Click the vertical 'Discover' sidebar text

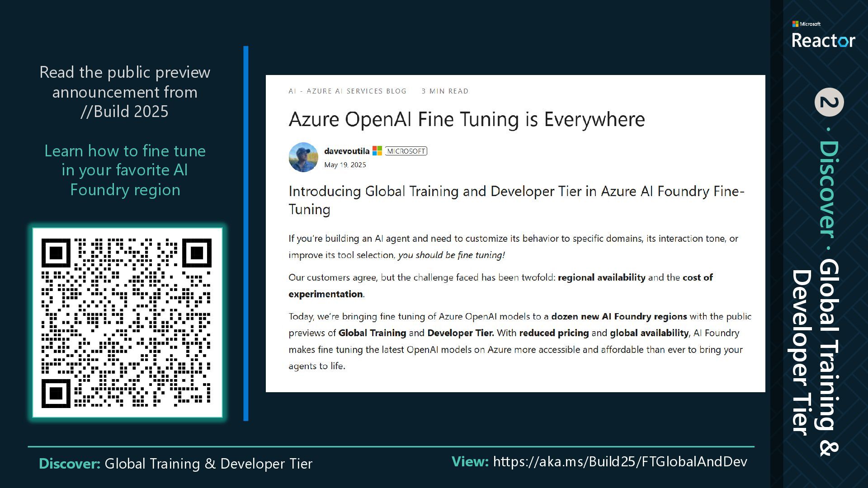click(x=829, y=189)
